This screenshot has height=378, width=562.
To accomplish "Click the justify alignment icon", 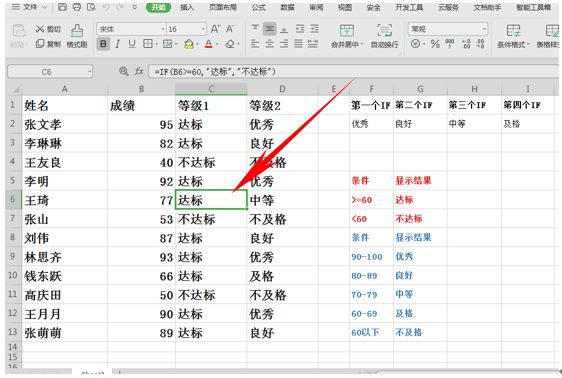I will tap(298, 44).
